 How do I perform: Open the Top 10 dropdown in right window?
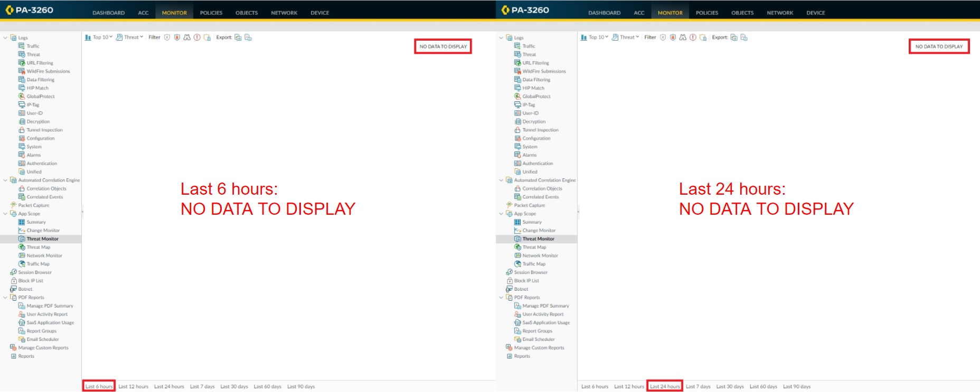tap(595, 37)
